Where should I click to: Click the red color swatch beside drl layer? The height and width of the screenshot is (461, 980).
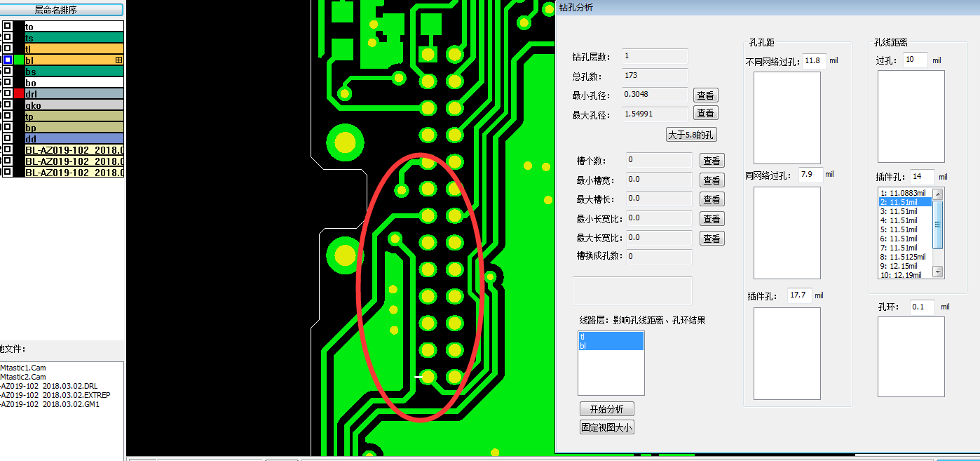tap(19, 94)
